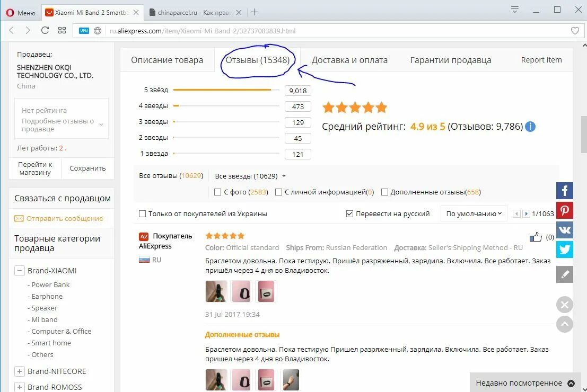Click the blue info icon beside rating
The height and width of the screenshot is (392, 587).
coord(530,127)
